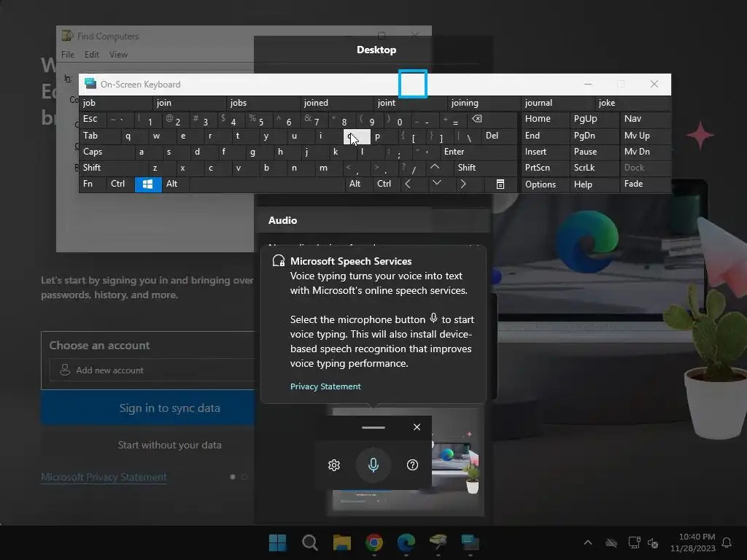The image size is (747, 560).
Task: Click Start without your data
Action: click(169, 446)
